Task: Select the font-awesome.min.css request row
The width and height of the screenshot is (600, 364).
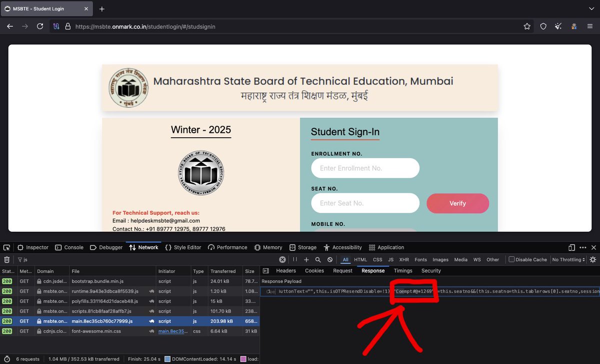Action: pyautogui.click(x=129, y=331)
